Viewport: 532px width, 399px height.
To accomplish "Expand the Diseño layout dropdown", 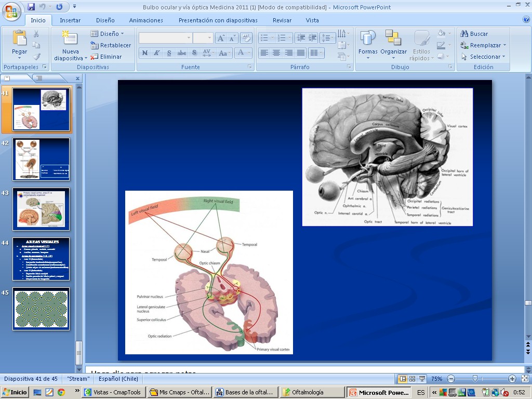I will click(108, 34).
